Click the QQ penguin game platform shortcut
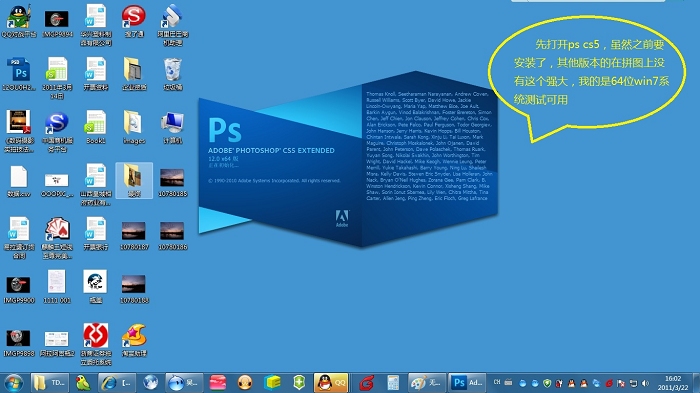 click(x=19, y=21)
